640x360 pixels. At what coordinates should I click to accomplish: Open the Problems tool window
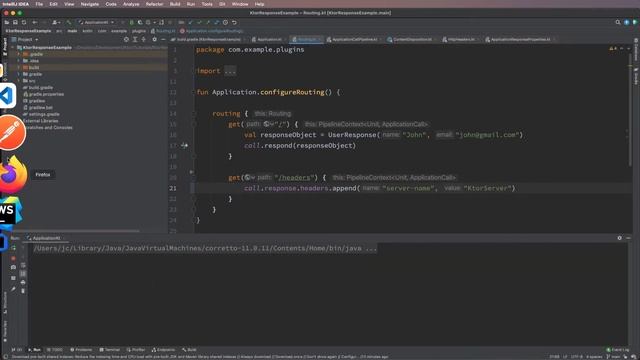pyautogui.click(x=81, y=350)
